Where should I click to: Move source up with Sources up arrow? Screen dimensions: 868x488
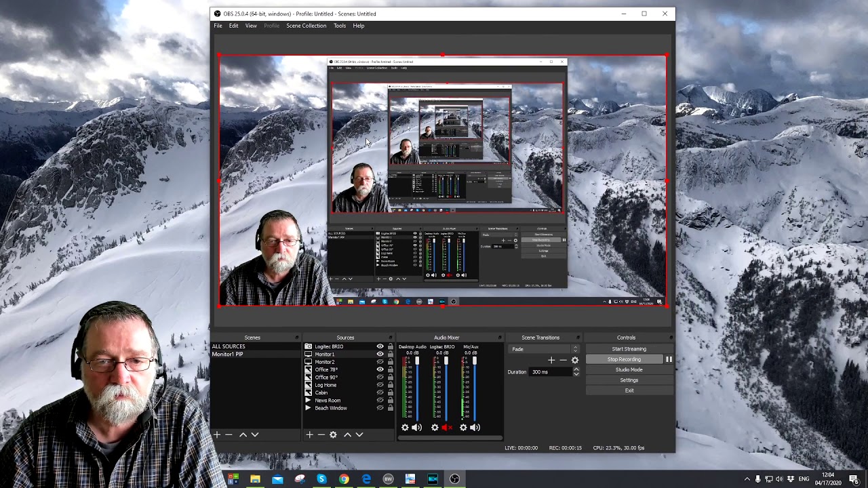click(x=347, y=434)
